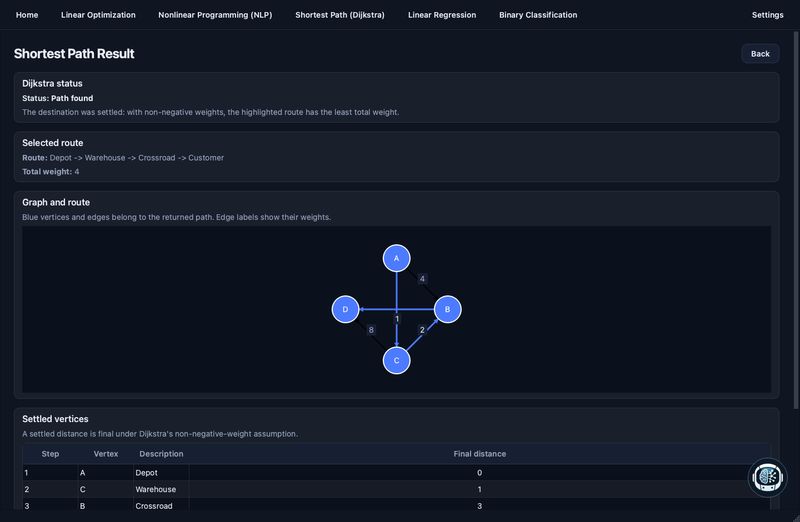This screenshot has width=800, height=522.
Task: Click the edge weight label 1
Action: click(397, 319)
